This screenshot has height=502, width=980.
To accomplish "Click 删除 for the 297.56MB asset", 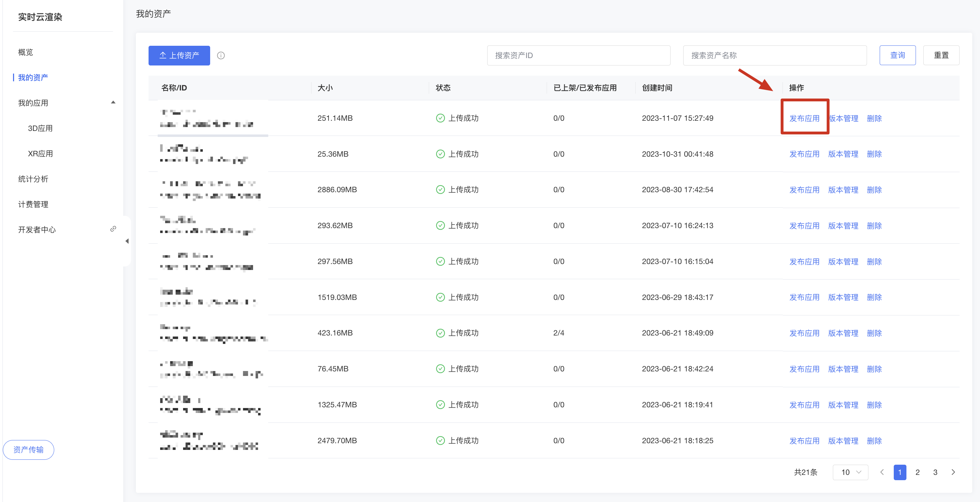I will [874, 262].
